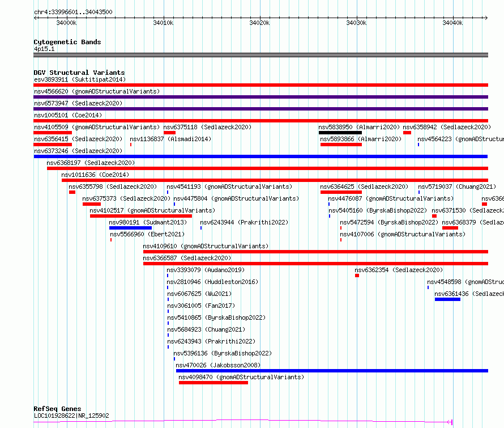Open nsv1011636 (Coe2014) variant
Image resolution: width=504 pixels, height=428 pixels.
95,175
